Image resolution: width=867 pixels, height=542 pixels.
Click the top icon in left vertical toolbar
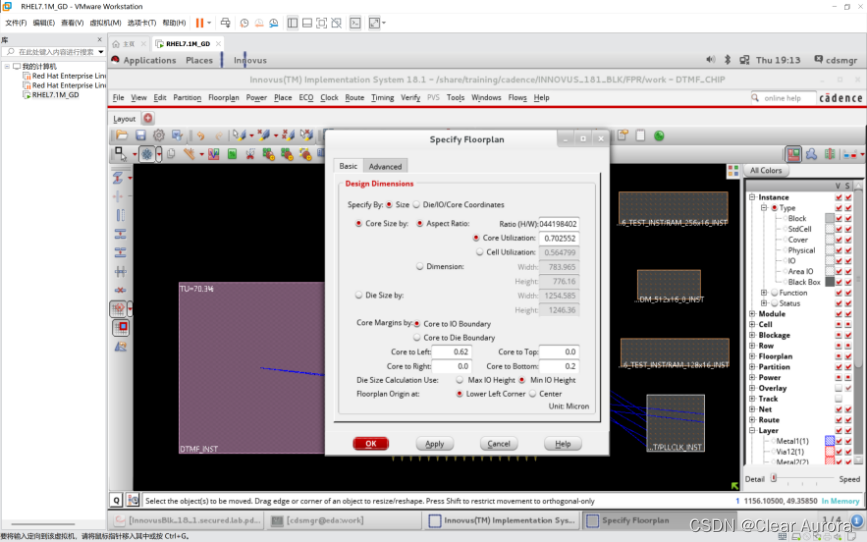[x=119, y=178]
